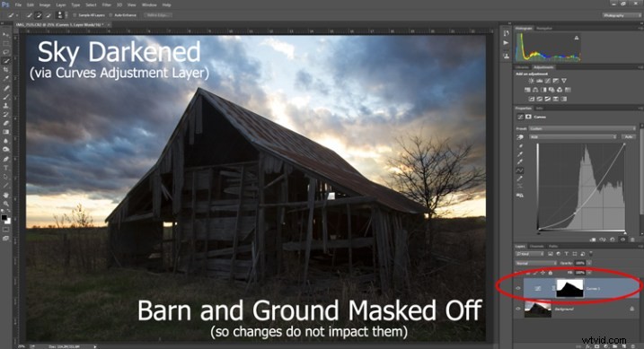Select the Background layer thumbnail

(x=538, y=309)
